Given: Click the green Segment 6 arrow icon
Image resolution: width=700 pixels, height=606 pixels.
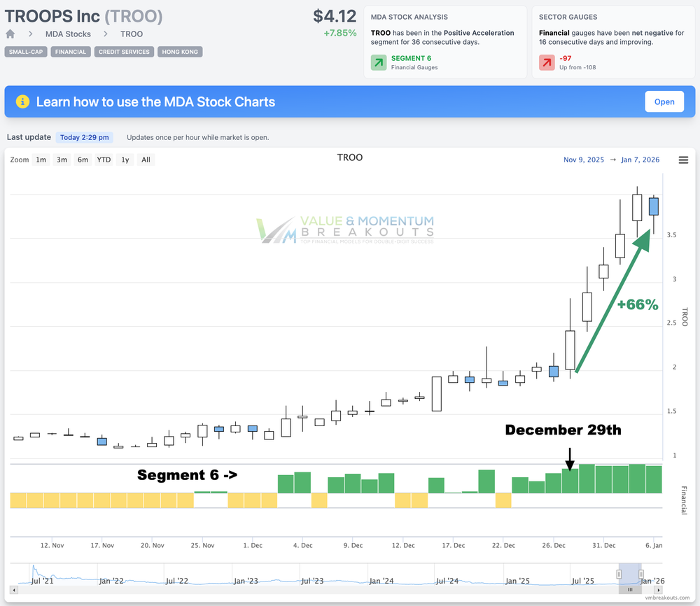Looking at the screenshot, I should click(379, 62).
